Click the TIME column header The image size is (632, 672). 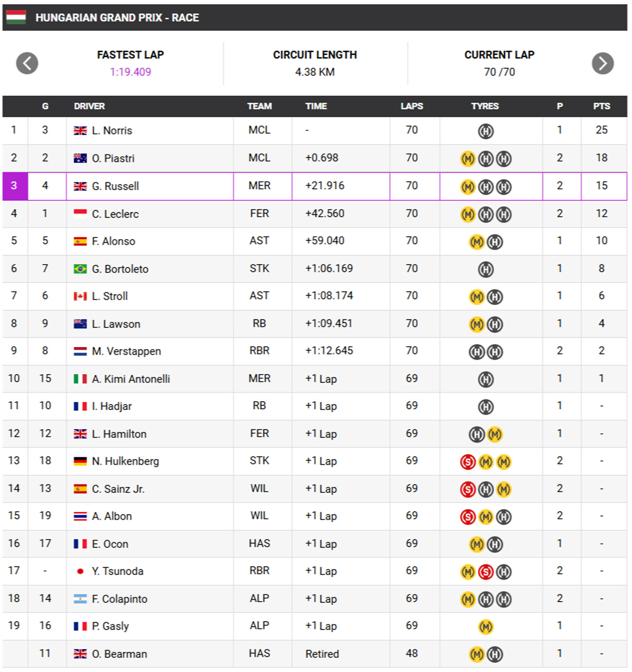[316, 106]
